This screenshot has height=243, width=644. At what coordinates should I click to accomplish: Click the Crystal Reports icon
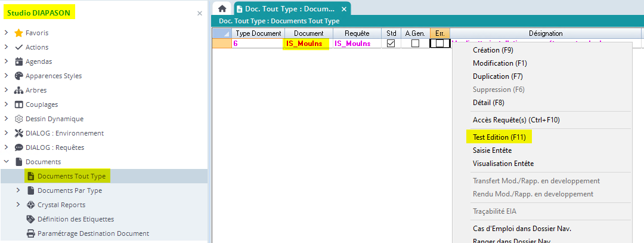click(30, 205)
